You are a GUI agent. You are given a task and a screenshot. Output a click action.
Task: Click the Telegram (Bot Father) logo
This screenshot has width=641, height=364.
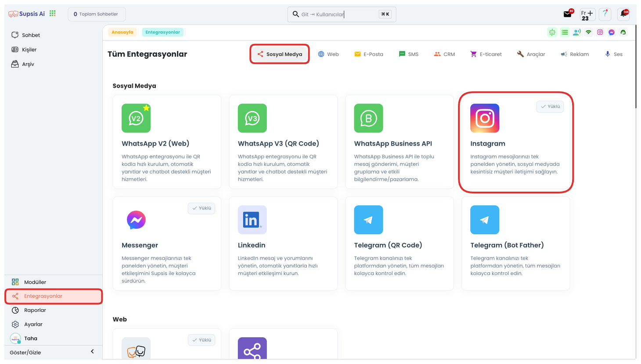click(485, 220)
